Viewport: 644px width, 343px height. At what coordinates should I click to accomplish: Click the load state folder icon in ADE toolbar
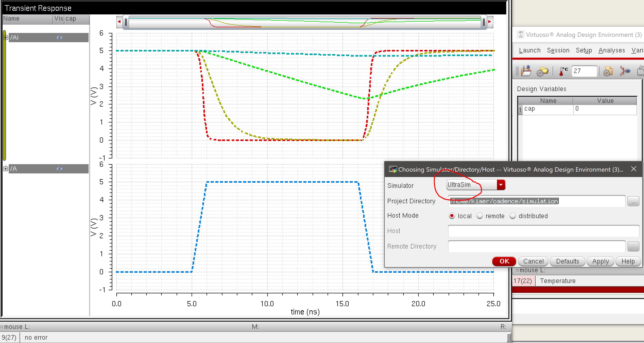click(x=526, y=71)
